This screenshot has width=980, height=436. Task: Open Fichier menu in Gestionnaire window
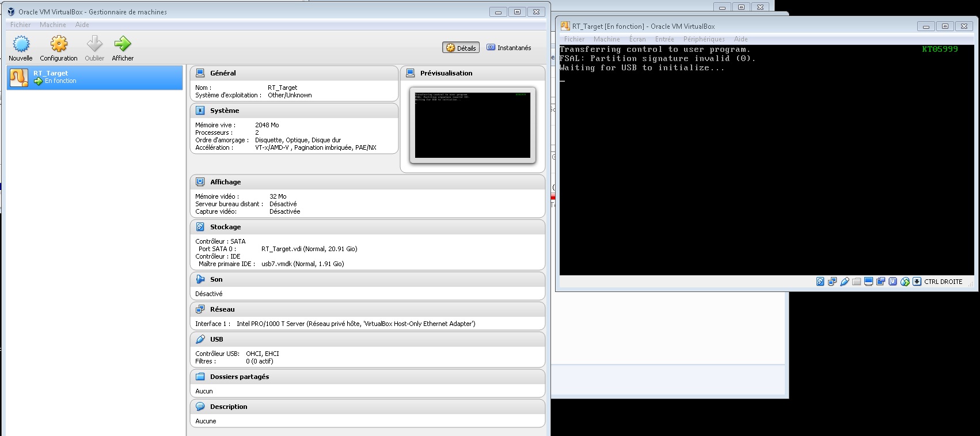[x=20, y=25]
